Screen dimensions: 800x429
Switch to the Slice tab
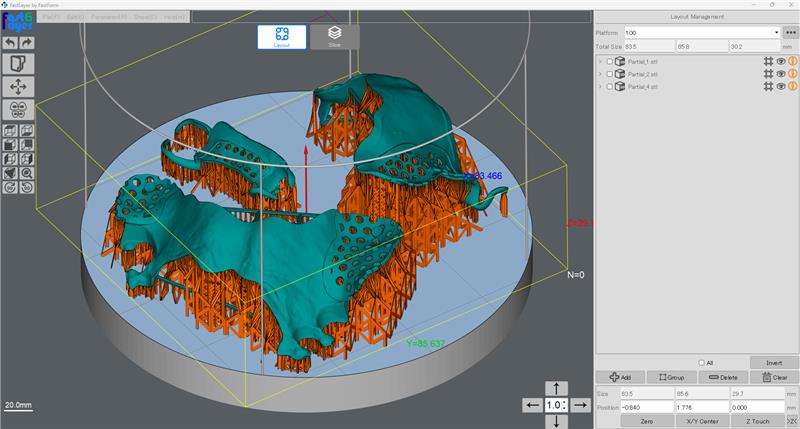334,37
